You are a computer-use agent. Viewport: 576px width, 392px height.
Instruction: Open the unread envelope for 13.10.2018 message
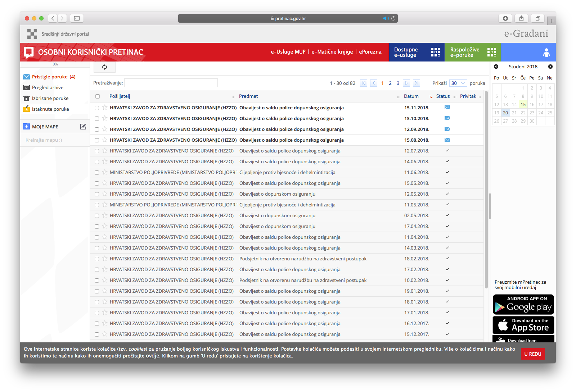tap(447, 118)
